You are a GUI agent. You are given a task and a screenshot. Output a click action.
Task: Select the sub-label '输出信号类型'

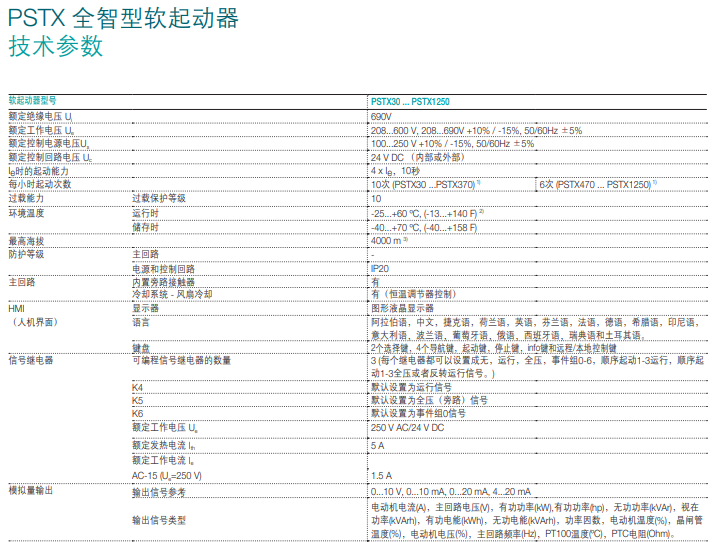tap(159, 520)
